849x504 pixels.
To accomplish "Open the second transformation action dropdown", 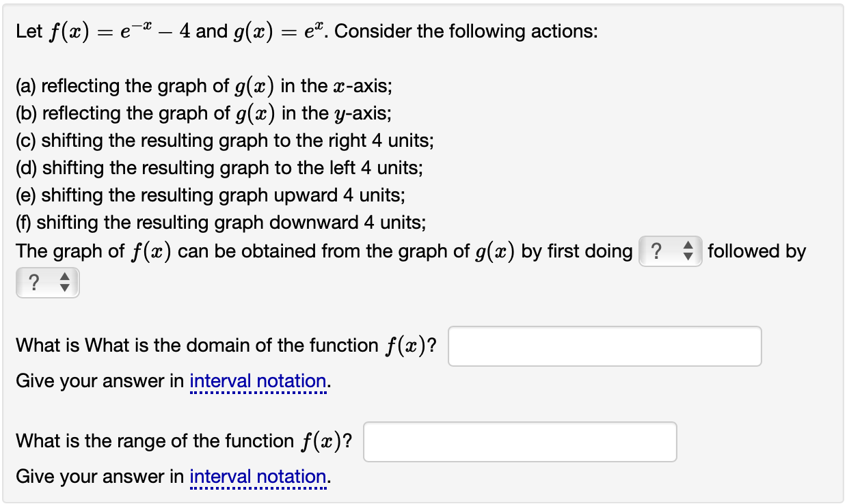I will 46,281.
